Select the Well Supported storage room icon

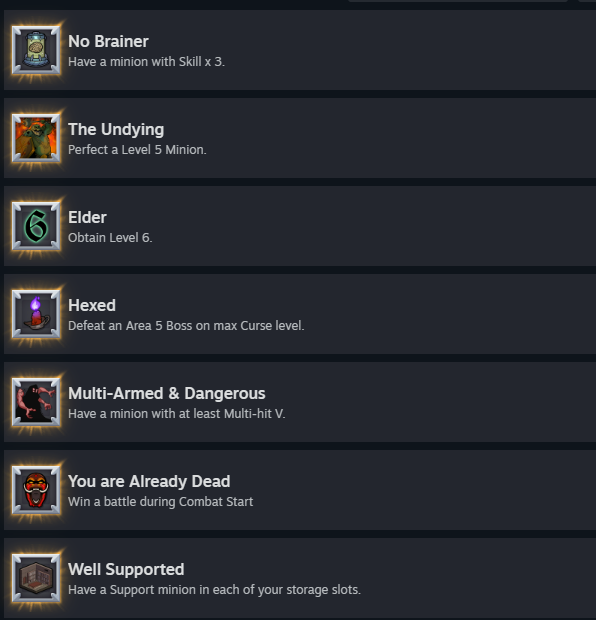(36, 578)
